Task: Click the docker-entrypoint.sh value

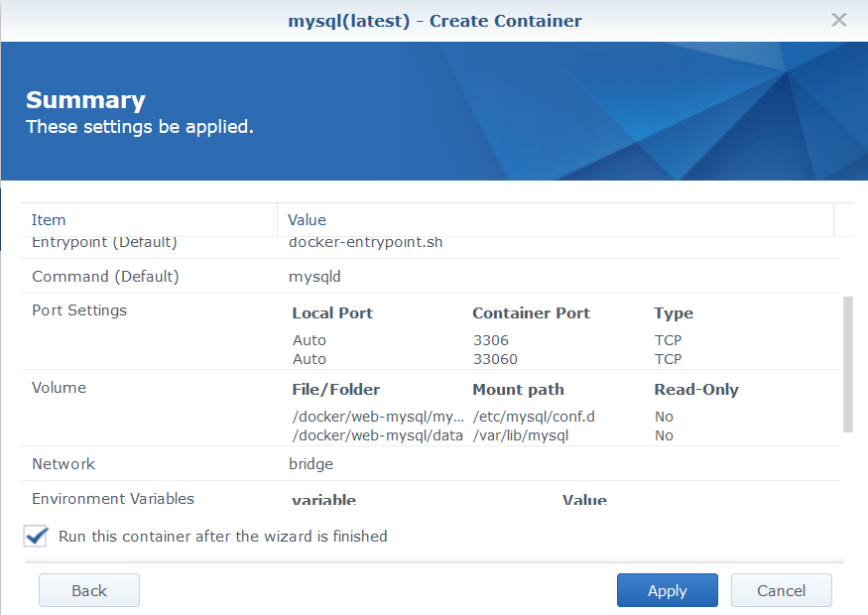Action: click(x=365, y=242)
